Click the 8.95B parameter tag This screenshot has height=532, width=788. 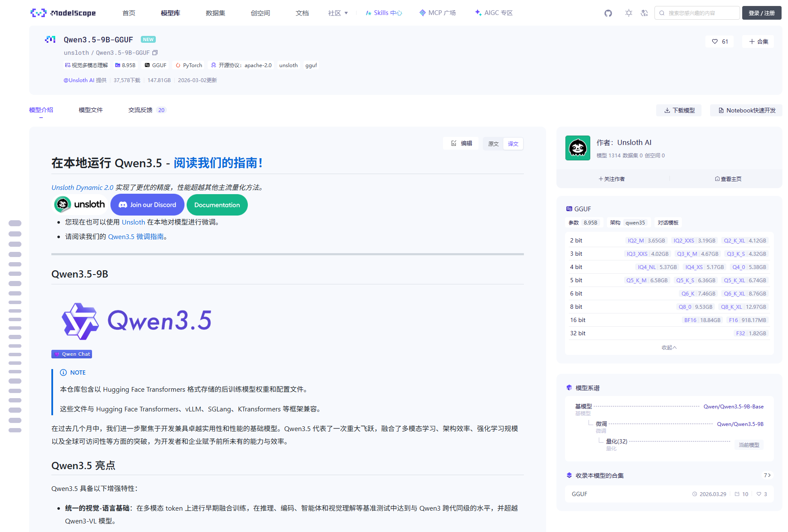pos(125,65)
